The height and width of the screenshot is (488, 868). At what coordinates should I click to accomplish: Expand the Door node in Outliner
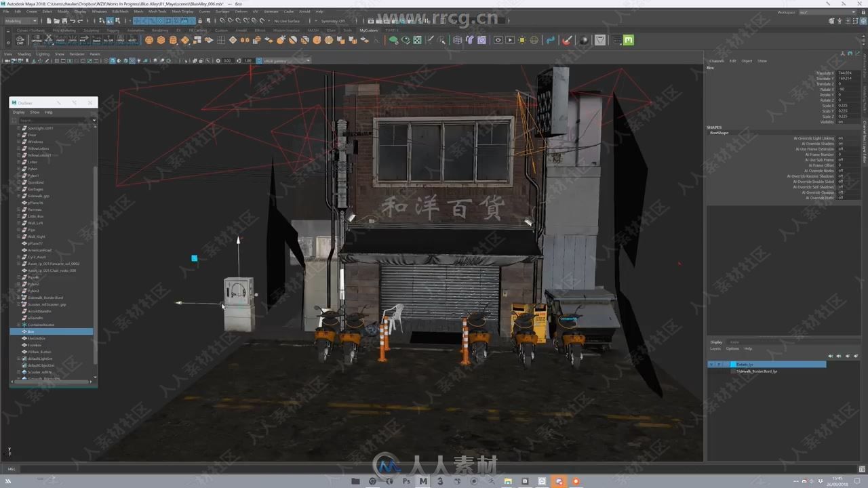point(18,135)
